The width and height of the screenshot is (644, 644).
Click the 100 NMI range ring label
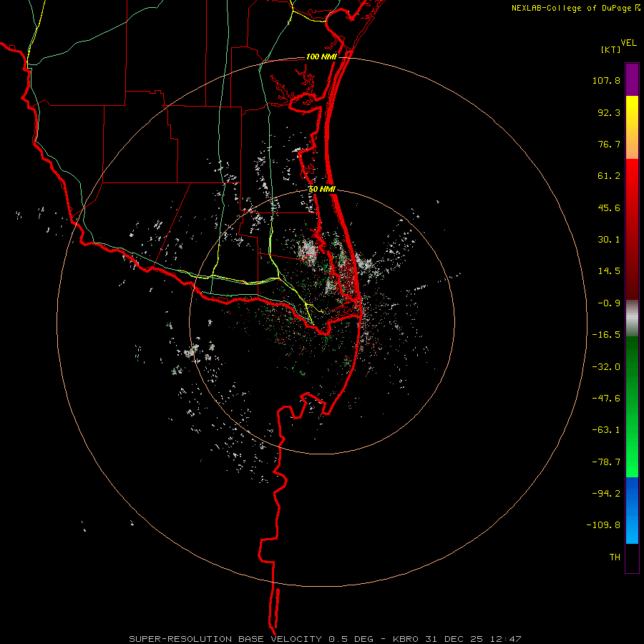click(321, 57)
